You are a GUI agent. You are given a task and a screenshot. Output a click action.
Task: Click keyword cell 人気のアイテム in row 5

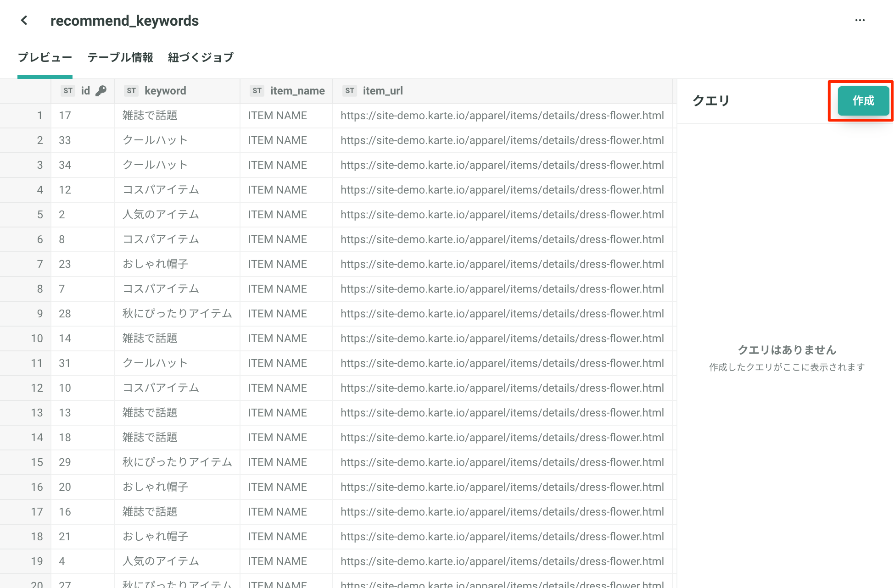(161, 215)
